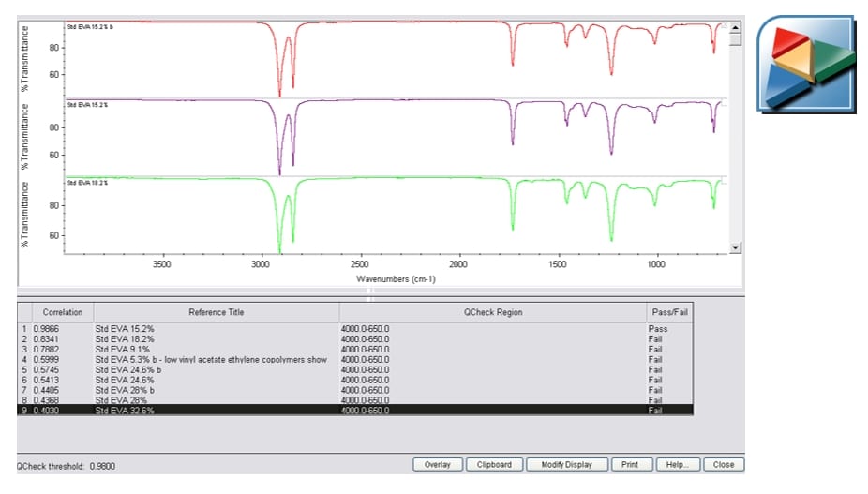The width and height of the screenshot is (868, 494).
Task: Sort by the Pass/Fail column header
Action: [x=669, y=312]
